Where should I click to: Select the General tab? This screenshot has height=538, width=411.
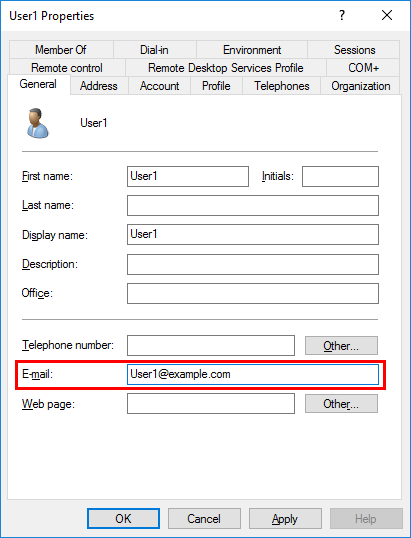point(38,84)
